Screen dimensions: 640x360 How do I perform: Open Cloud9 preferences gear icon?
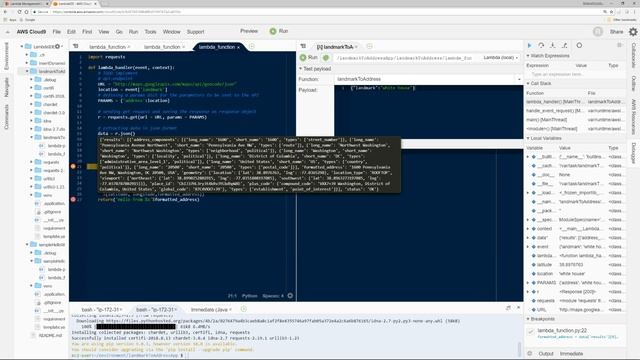(633, 31)
